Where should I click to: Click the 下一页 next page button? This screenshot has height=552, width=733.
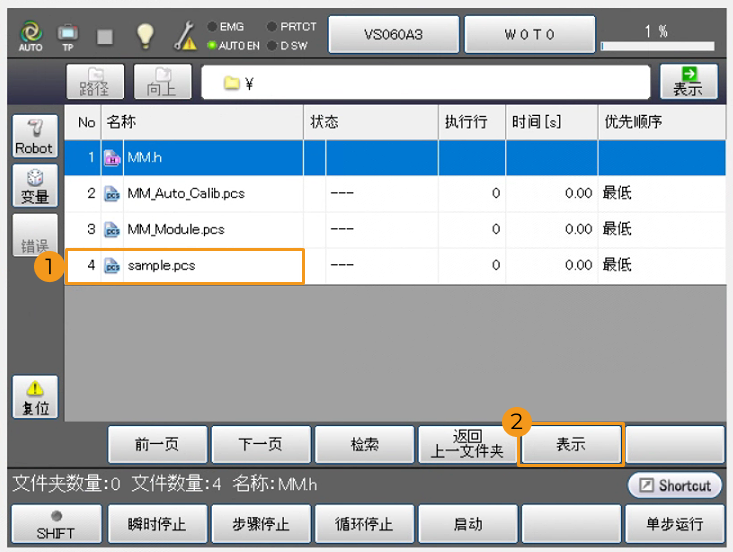[261, 444]
